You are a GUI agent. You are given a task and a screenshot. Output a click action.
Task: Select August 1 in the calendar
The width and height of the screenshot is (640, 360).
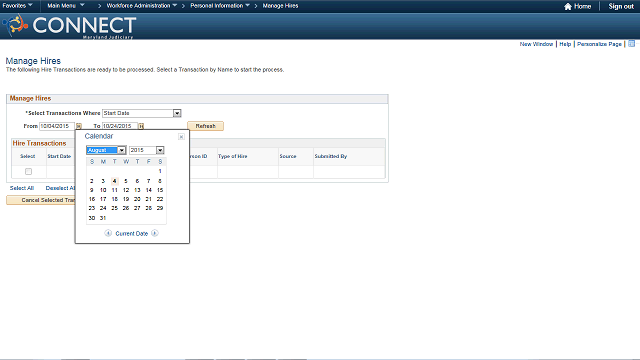(x=160, y=171)
